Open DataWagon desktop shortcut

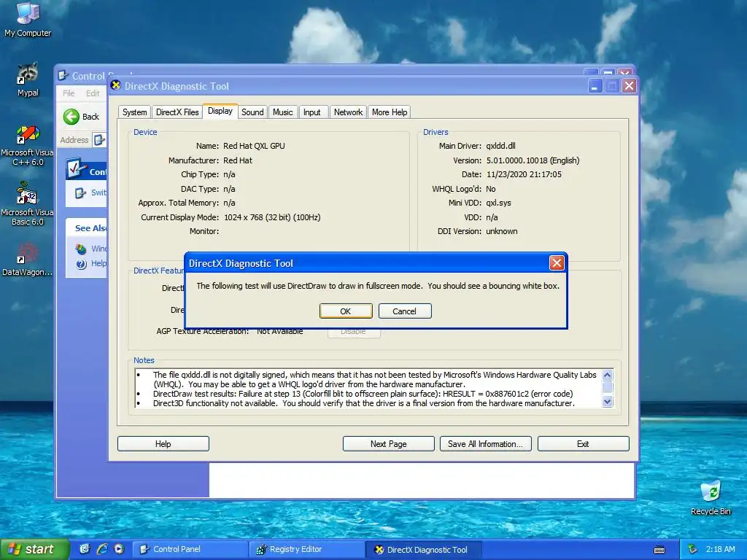coord(27,260)
